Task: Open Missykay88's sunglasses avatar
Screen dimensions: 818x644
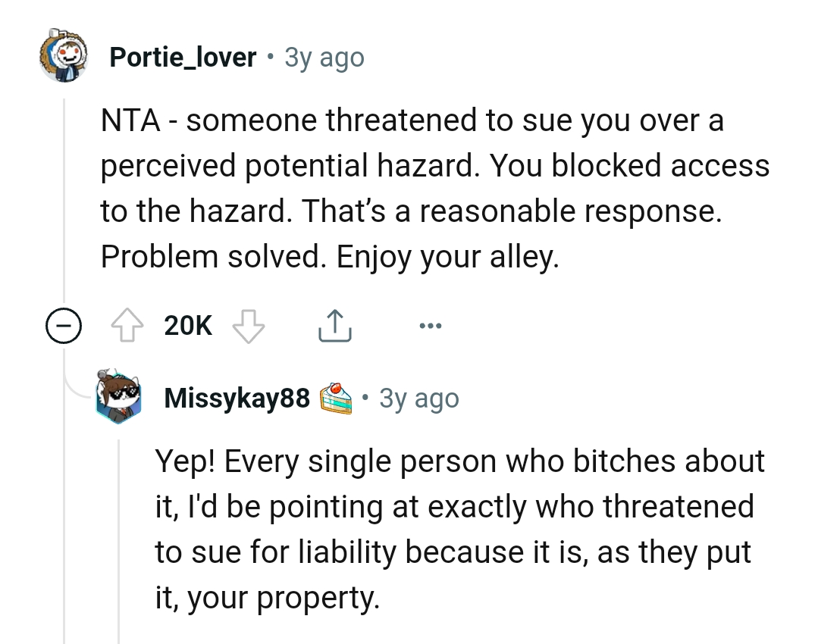Action: [120, 397]
